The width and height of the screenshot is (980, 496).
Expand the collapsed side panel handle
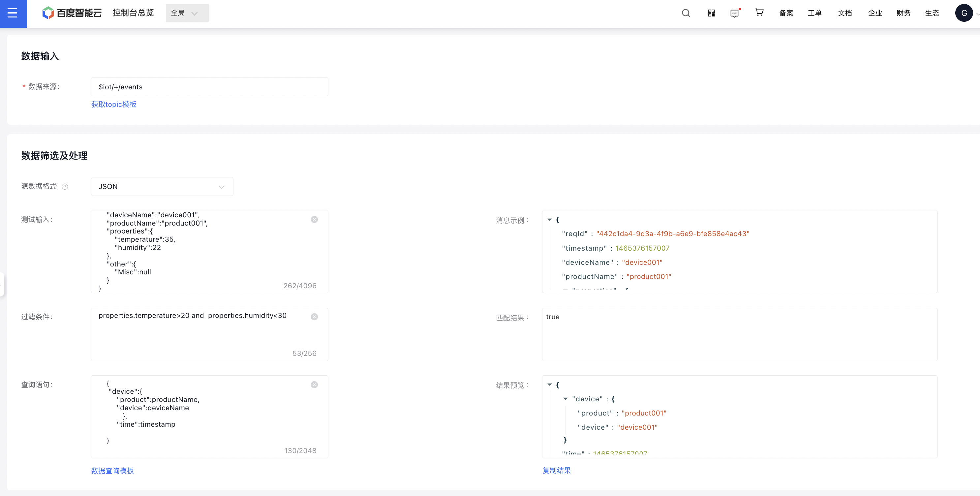point(2,284)
